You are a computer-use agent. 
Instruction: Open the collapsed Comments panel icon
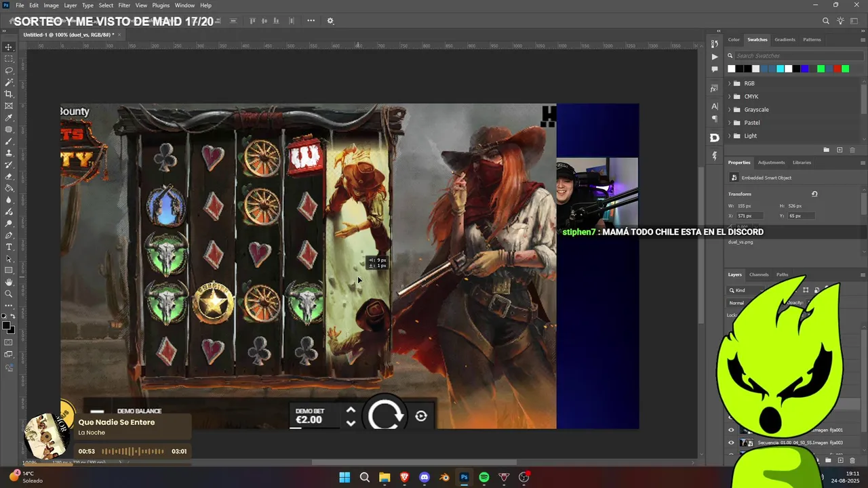tap(714, 69)
